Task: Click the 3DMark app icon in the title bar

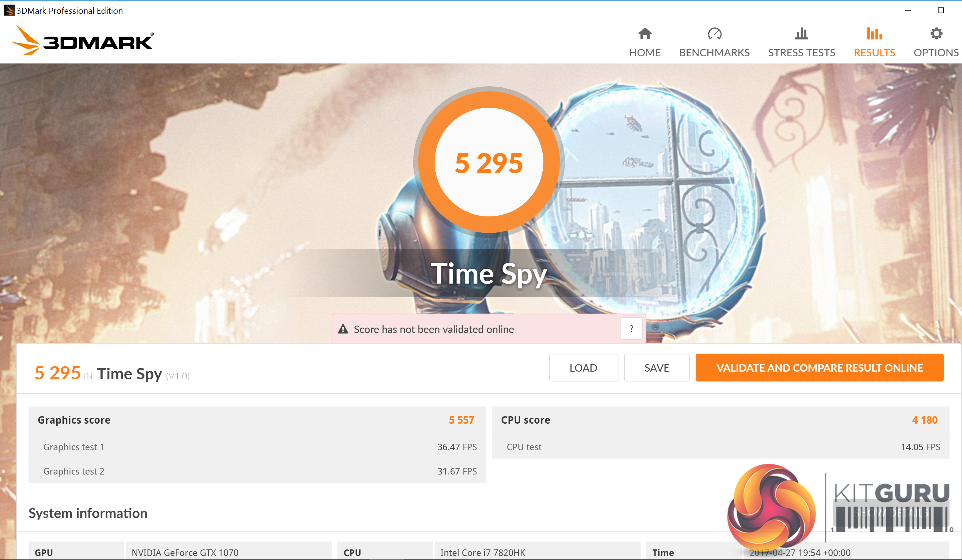Action: click(x=9, y=10)
